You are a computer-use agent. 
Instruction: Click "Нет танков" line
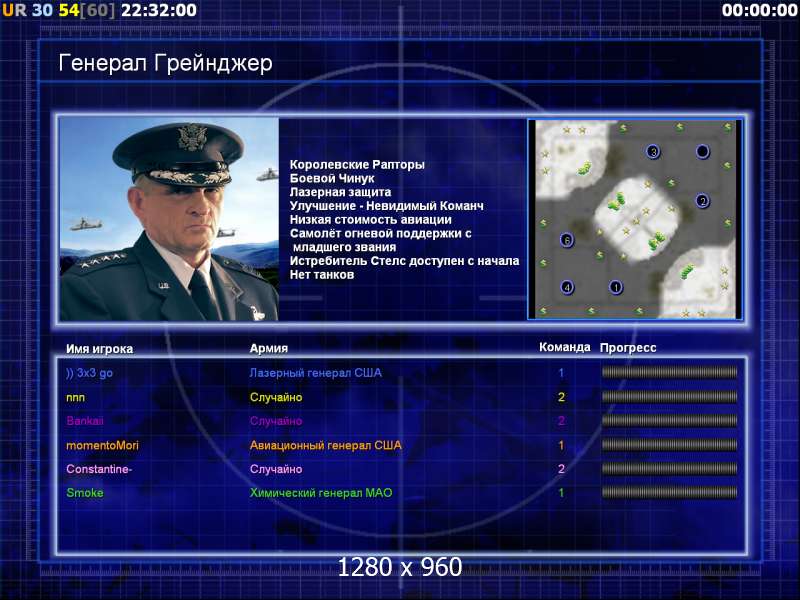point(322,275)
